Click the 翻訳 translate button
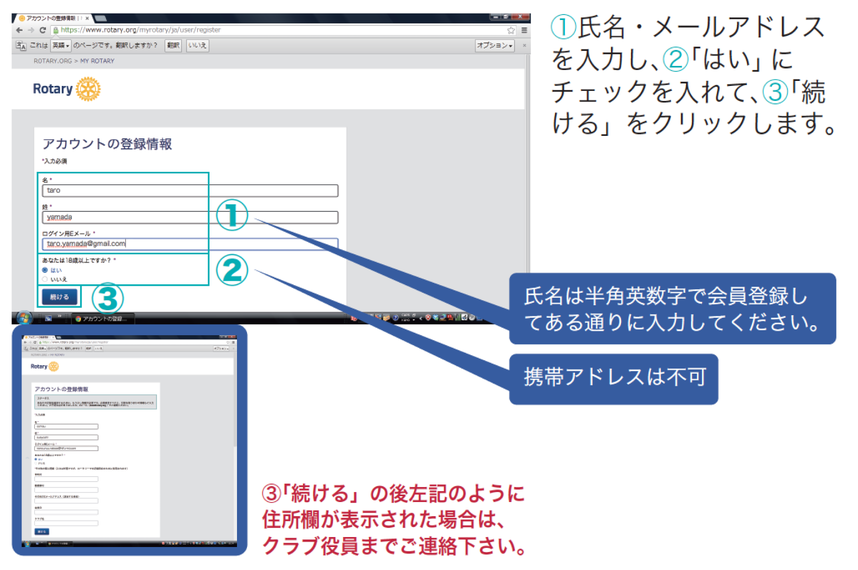This screenshot has width=858, height=570. 173,46
